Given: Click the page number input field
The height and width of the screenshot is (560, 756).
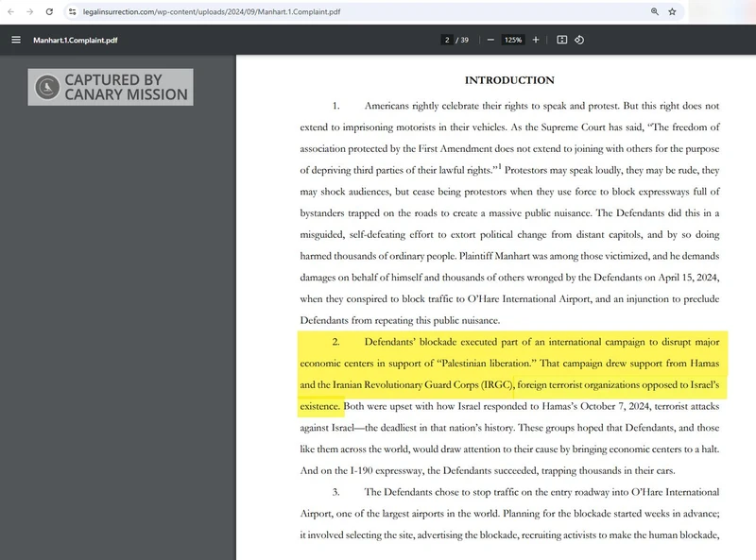Looking at the screenshot, I should [446, 40].
